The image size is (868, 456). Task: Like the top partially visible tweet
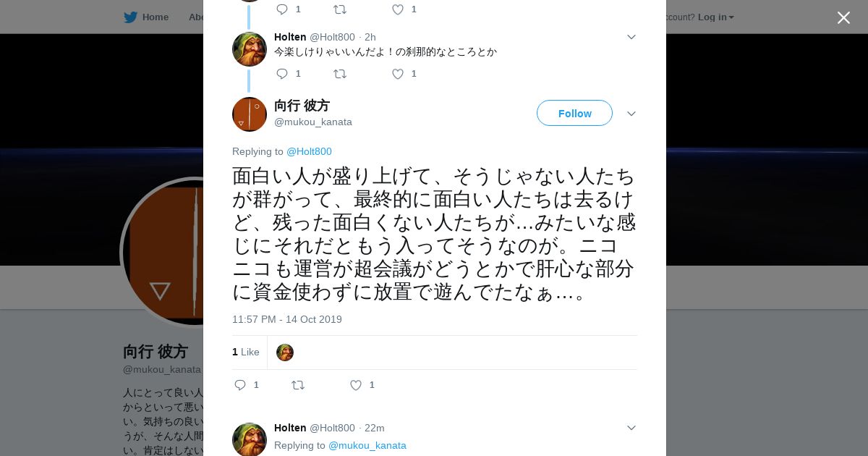click(x=398, y=9)
